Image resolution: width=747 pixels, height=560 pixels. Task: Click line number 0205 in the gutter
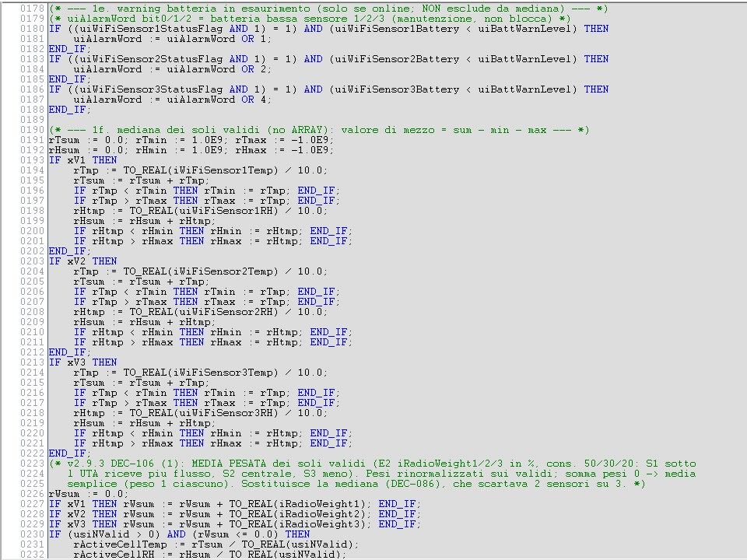33,282
